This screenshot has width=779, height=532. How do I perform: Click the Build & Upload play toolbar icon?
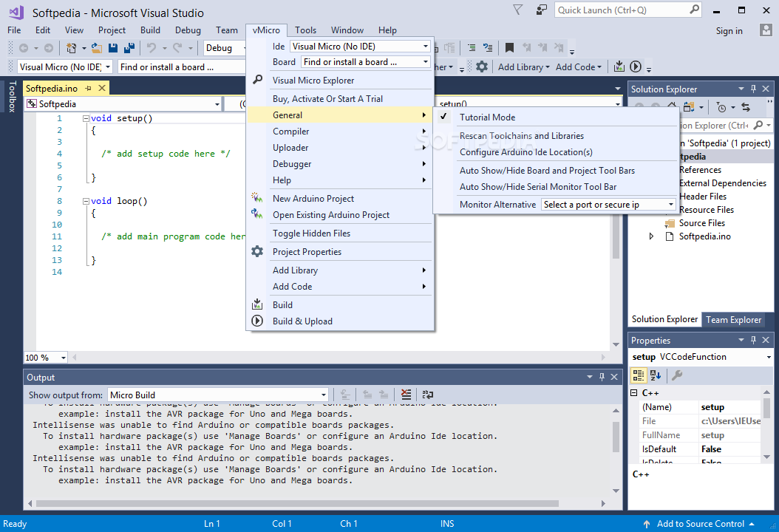click(x=636, y=66)
